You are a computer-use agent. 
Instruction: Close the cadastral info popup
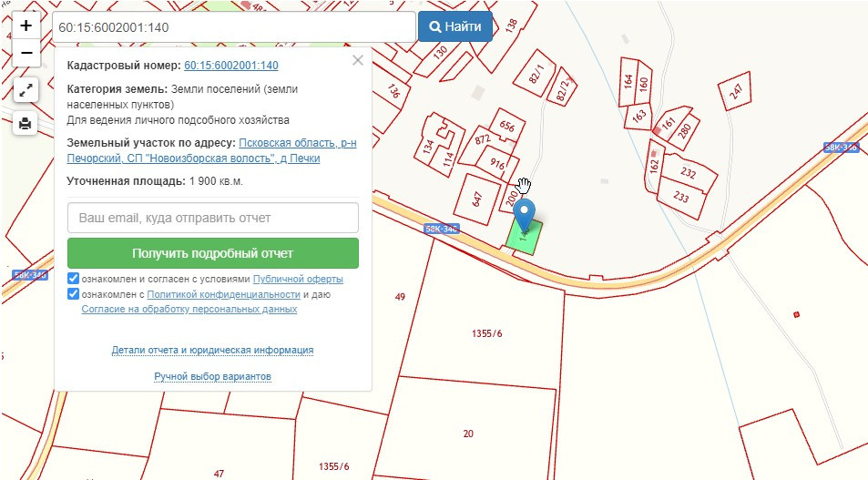(x=358, y=60)
